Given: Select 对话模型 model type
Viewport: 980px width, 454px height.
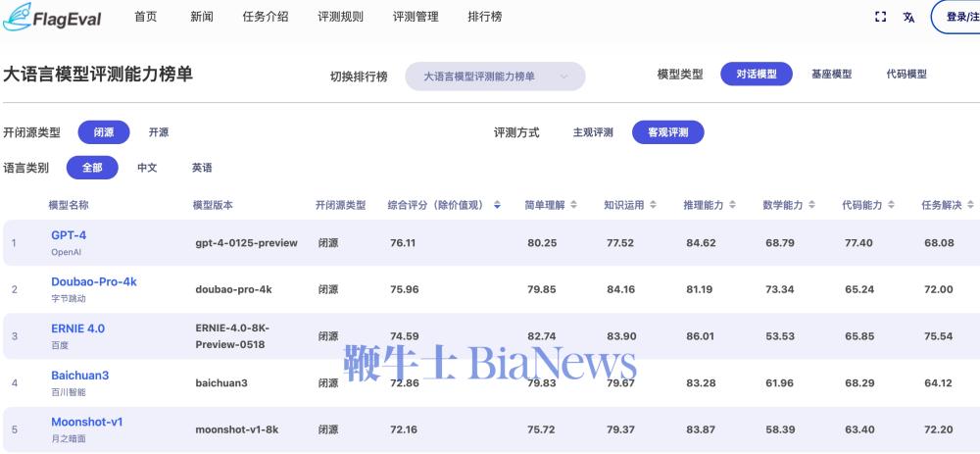Looking at the screenshot, I should pos(757,74).
